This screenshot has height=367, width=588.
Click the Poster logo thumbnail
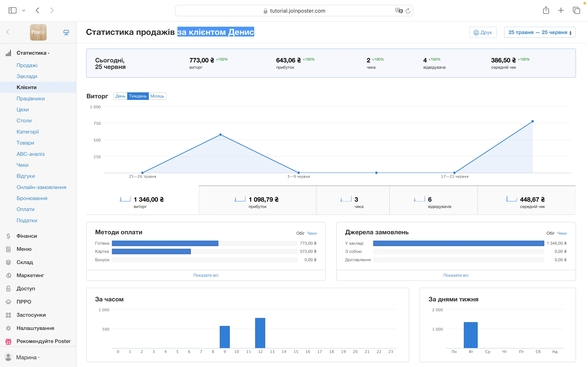click(38, 32)
